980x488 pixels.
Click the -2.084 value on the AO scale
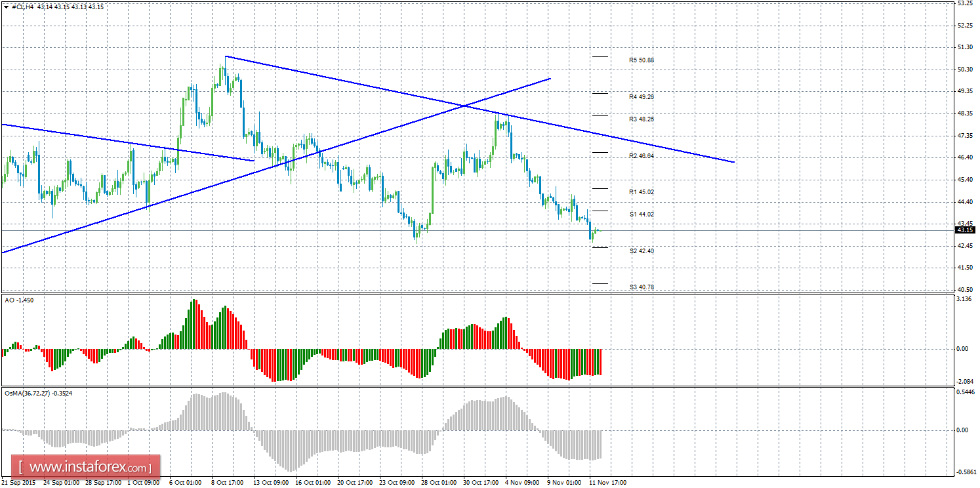[964, 382]
